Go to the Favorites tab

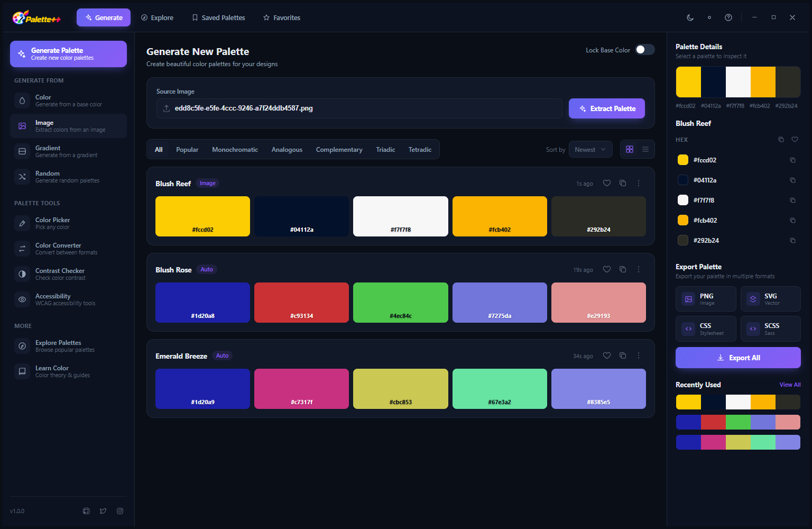point(282,17)
